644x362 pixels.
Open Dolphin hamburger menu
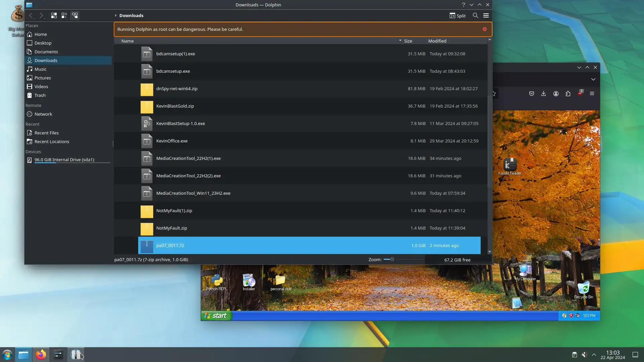[486, 15]
